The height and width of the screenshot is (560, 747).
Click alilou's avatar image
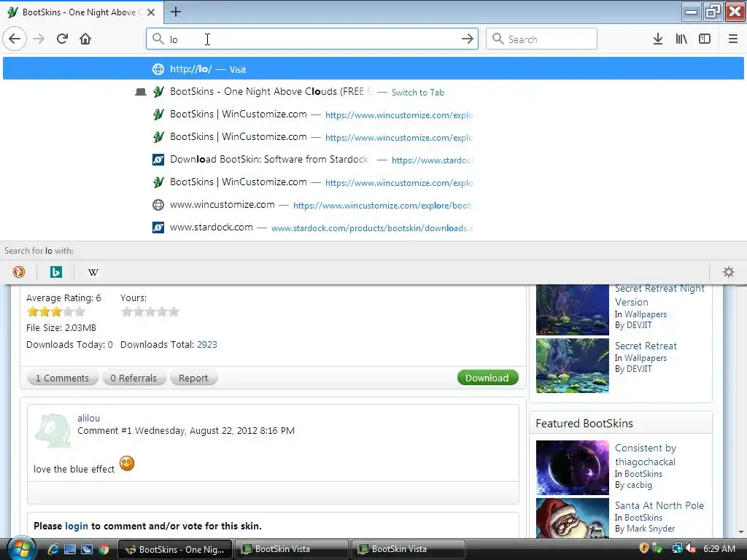coord(53,430)
